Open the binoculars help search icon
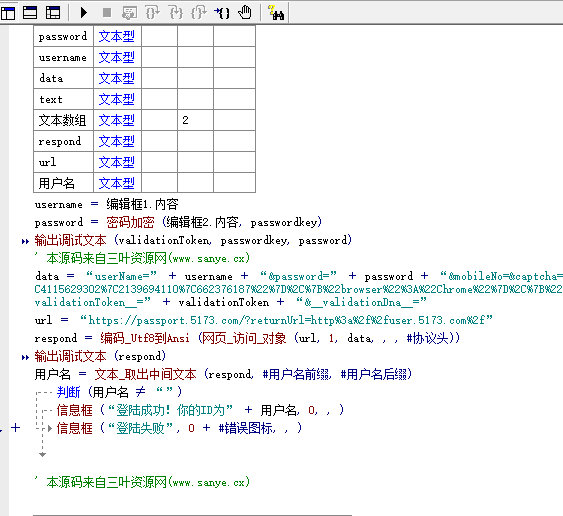Screen dimensions: 563x516 click(x=276, y=13)
